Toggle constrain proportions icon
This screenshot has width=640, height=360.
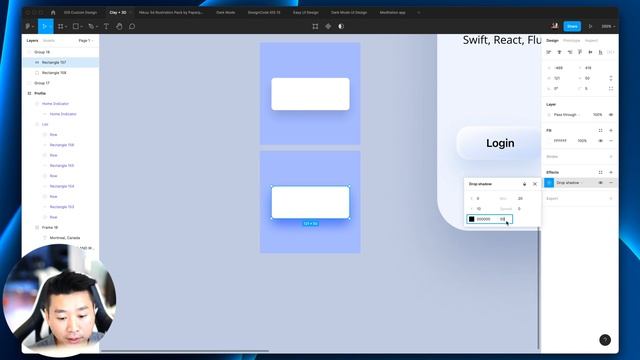[611, 78]
